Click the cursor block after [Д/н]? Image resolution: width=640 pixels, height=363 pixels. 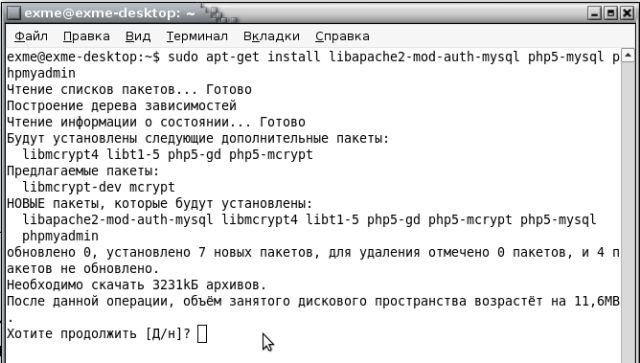pos(202,334)
